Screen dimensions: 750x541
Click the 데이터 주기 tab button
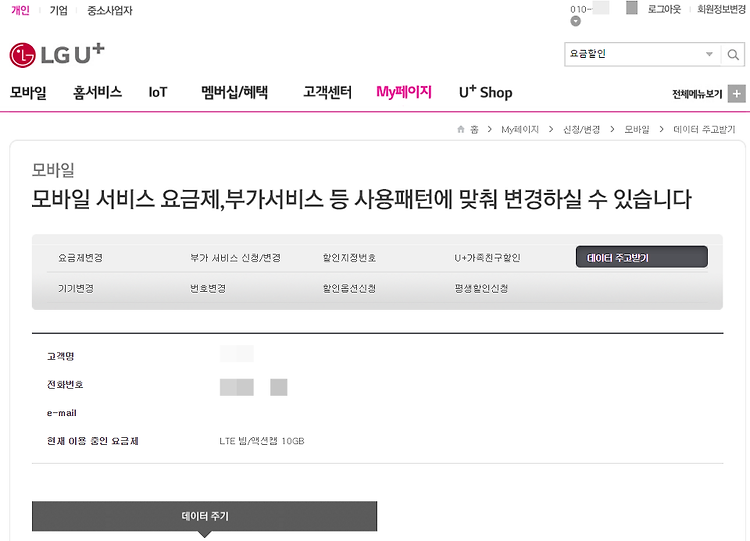point(204,516)
